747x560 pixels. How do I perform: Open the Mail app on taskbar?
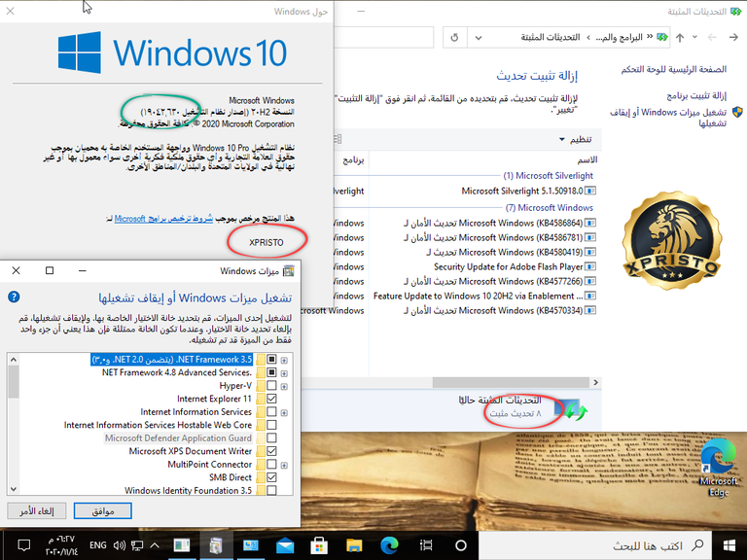(x=285, y=545)
